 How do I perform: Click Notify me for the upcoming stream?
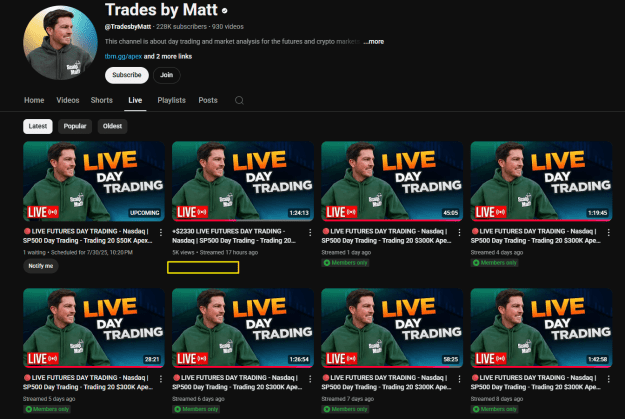tap(41, 266)
